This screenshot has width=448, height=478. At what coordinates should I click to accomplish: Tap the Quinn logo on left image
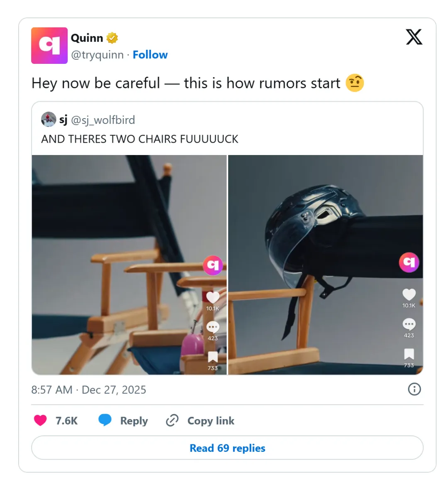coord(213,265)
